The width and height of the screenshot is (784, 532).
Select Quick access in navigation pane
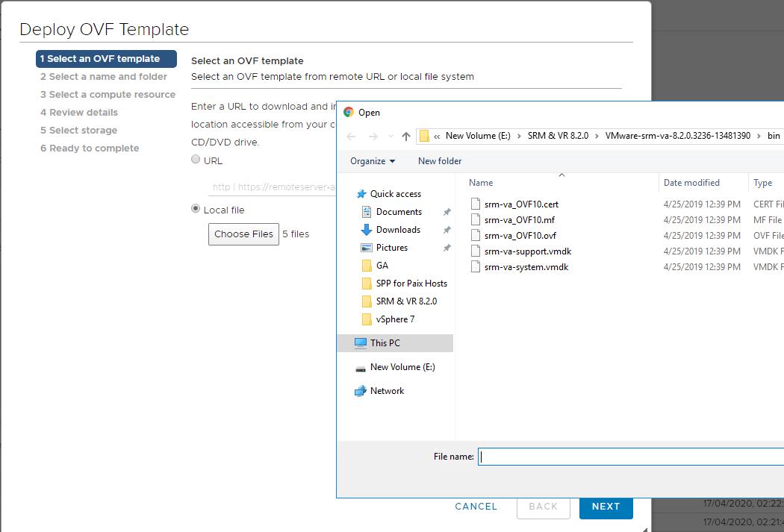pyautogui.click(x=396, y=194)
